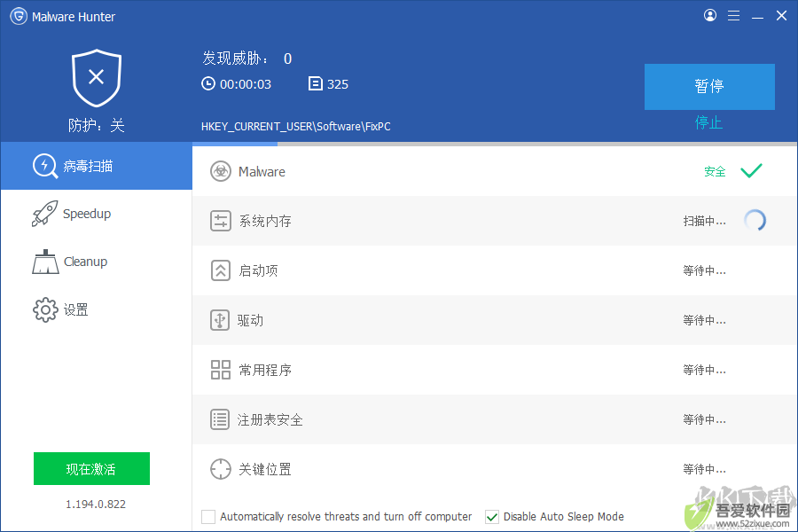Click 等待中... status of 驱动

(704, 320)
